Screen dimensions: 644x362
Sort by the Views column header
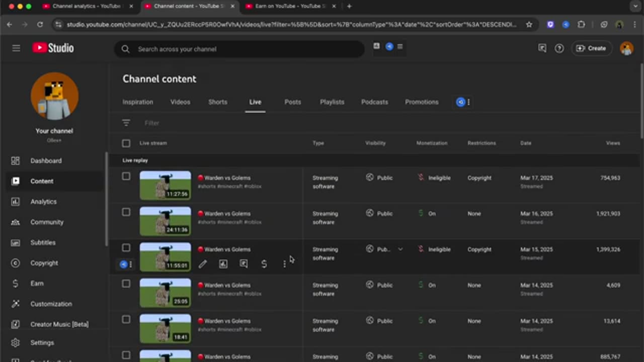(613, 143)
